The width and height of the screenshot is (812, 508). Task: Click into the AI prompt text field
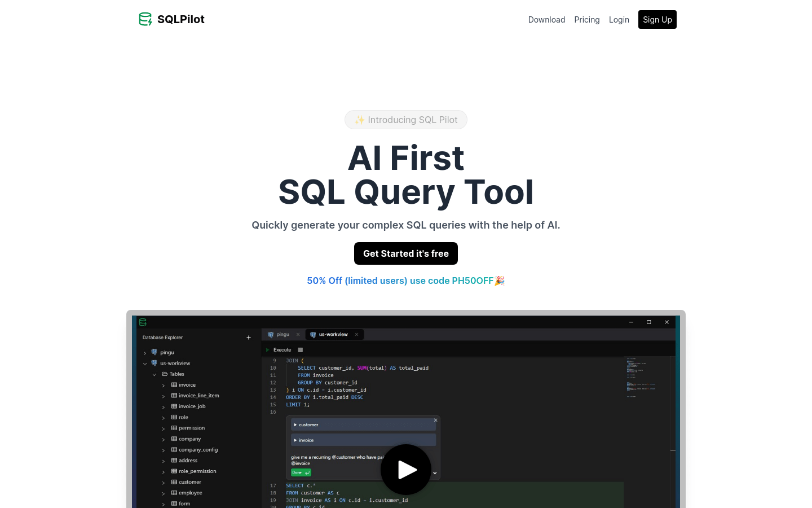pyautogui.click(x=338, y=460)
